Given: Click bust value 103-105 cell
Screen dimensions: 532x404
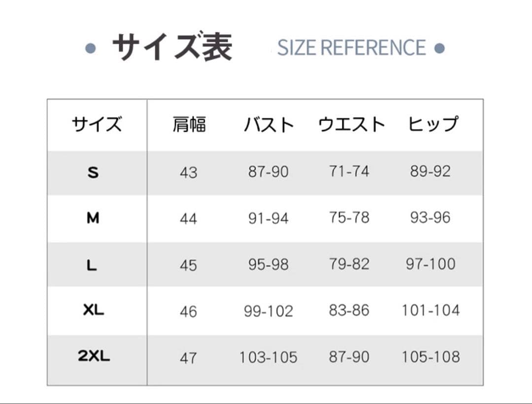Looking at the screenshot, I should 268,358.
